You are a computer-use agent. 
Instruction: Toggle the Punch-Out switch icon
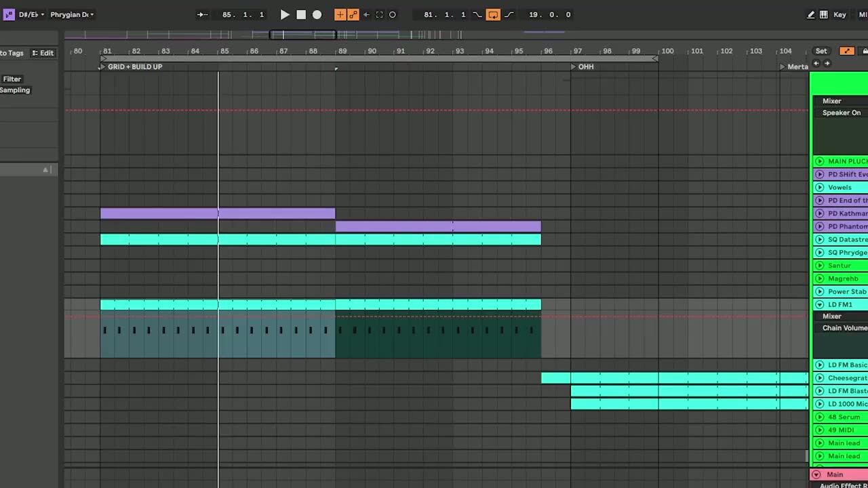point(509,14)
